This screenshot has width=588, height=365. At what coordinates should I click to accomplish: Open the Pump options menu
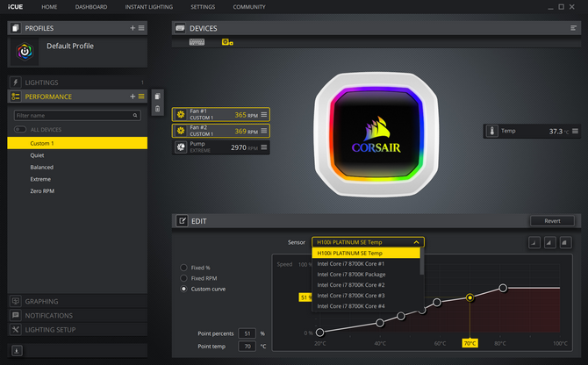(x=264, y=147)
